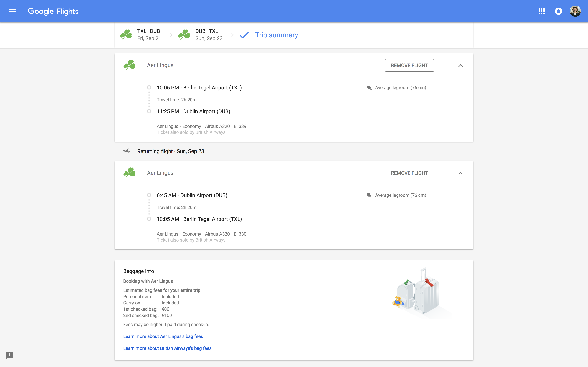Select the TXL–DUB Fri Sep 21 step
588x367 pixels.
coord(148,35)
